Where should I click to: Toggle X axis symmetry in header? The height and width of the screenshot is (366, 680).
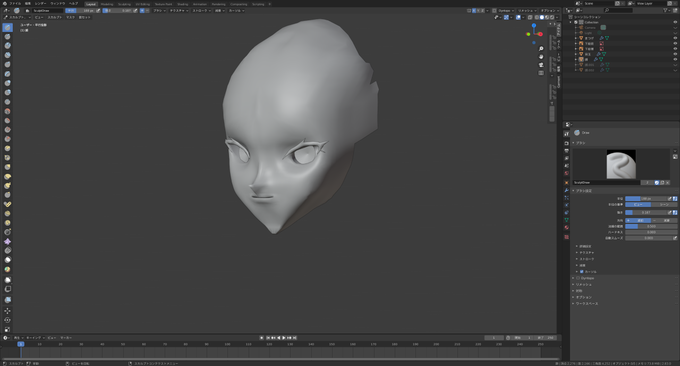pos(474,10)
